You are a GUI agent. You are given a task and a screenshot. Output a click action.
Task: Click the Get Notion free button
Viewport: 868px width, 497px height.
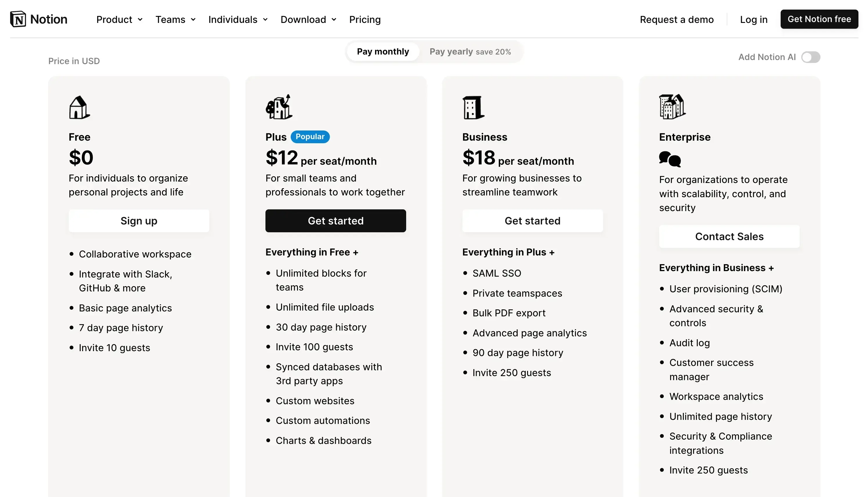coord(819,19)
